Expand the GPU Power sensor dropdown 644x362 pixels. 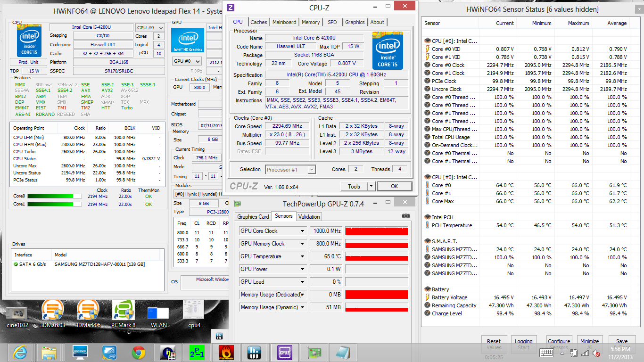pos(303,269)
